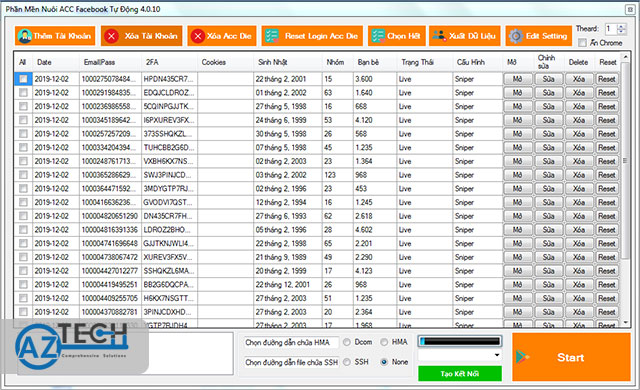Click the Email|Pass column header

pos(110,62)
